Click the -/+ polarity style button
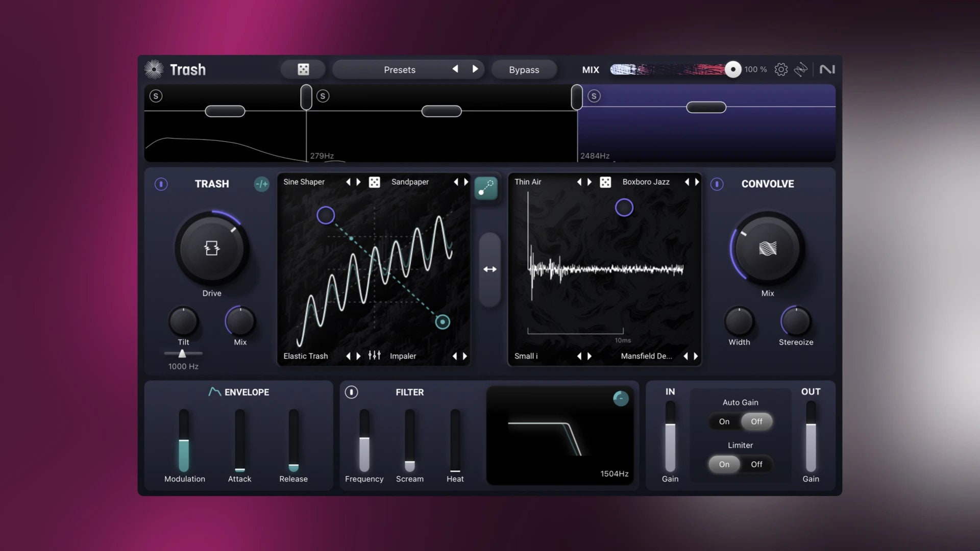Image resolution: width=980 pixels, height=551 pixels. point(261,184)
